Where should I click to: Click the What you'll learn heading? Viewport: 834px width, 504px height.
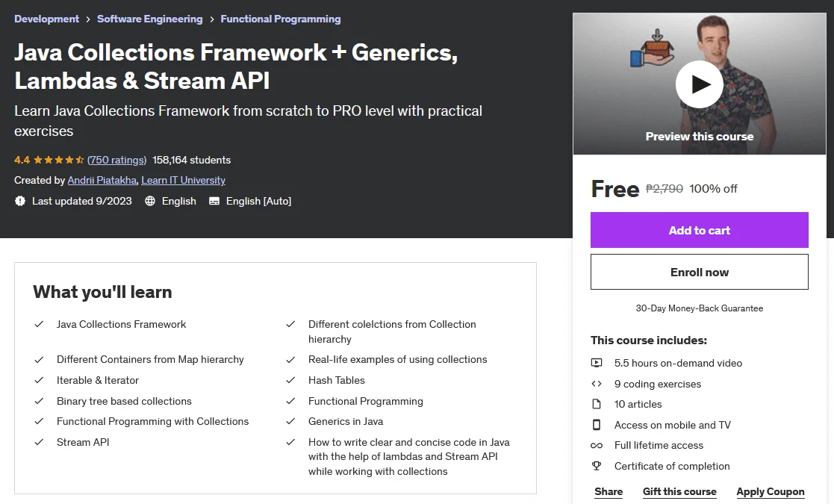point(102,292)
